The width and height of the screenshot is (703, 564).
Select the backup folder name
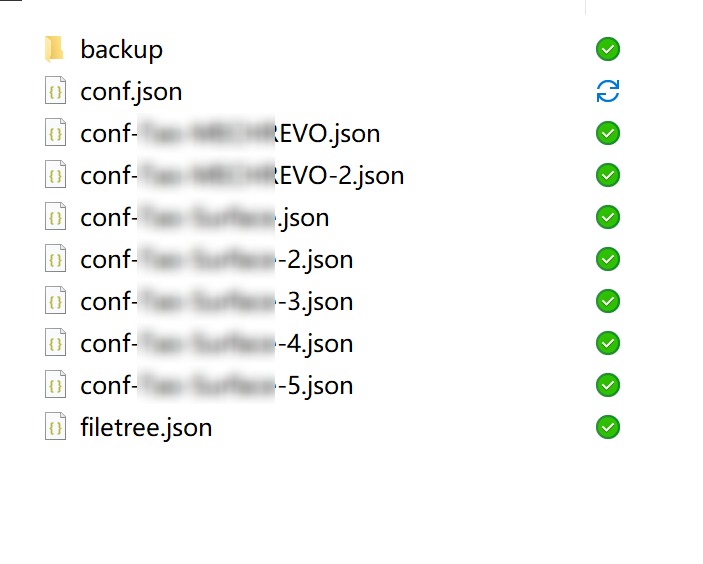pos(121,49)
